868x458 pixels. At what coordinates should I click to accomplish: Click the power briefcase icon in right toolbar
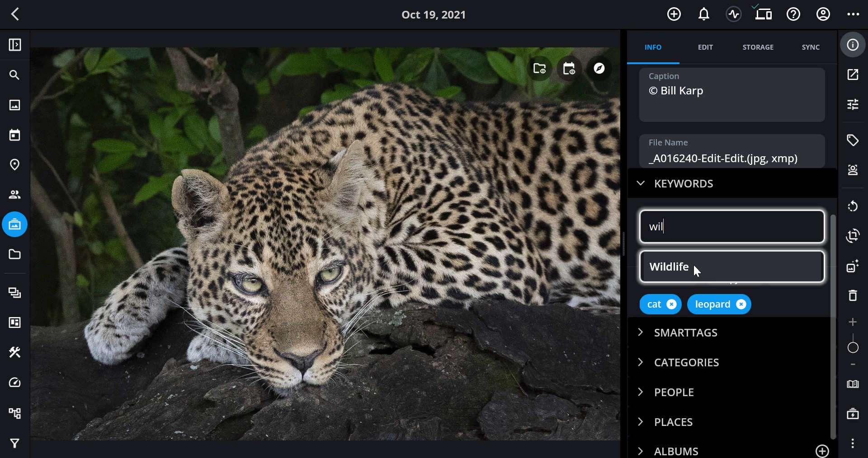(853, 414)
